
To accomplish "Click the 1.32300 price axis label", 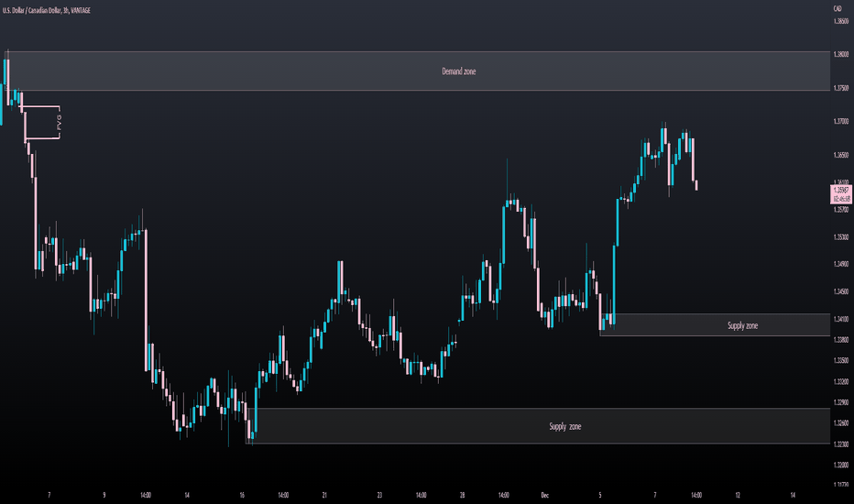I will (x=841, y=444).
